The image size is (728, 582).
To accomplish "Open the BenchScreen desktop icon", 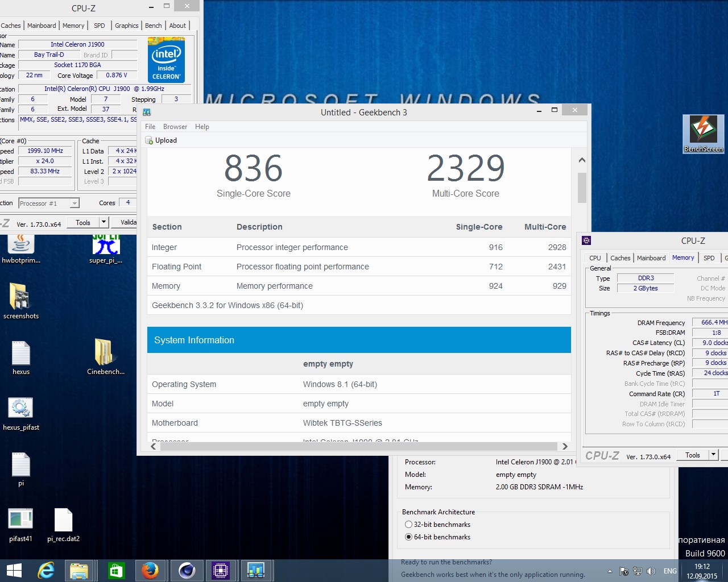I will click(704, 134).
